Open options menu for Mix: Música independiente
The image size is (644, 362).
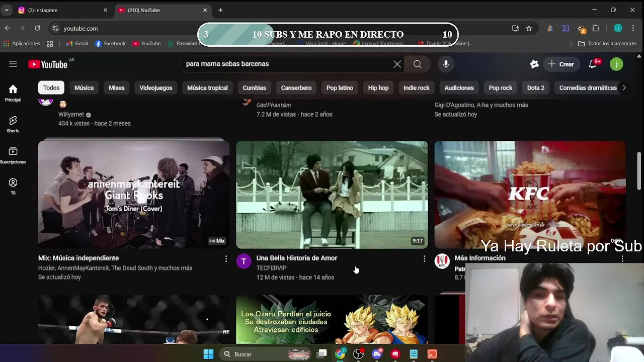[226, 258]
